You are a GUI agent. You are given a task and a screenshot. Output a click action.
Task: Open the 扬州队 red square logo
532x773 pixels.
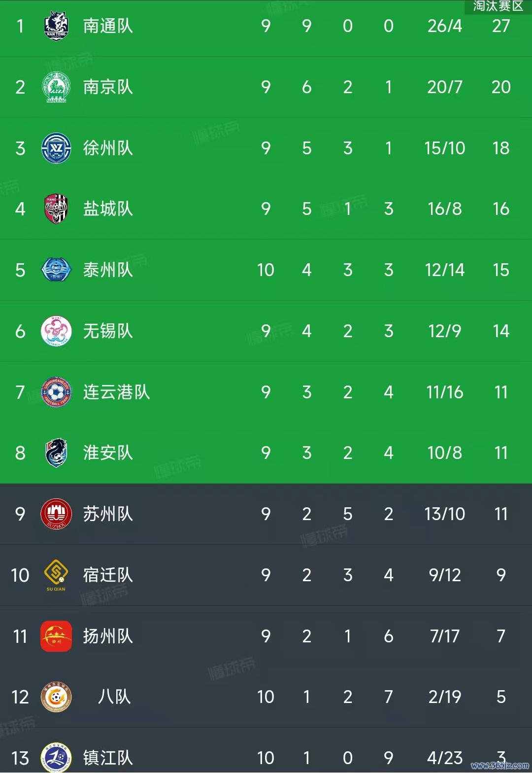tap(56, 636)
